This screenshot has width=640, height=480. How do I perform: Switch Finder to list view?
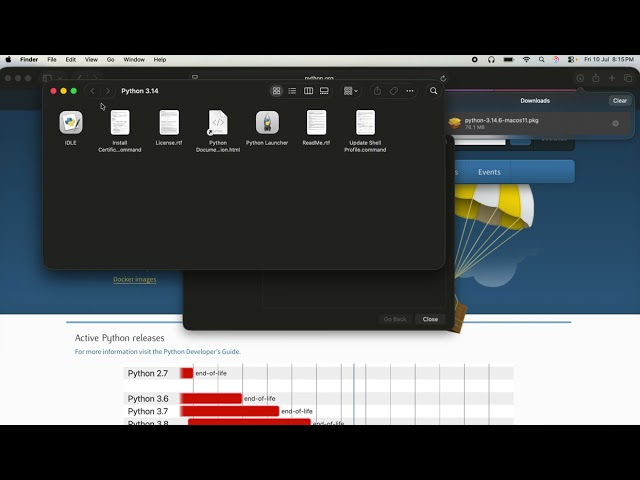click(x=292, y=91)
